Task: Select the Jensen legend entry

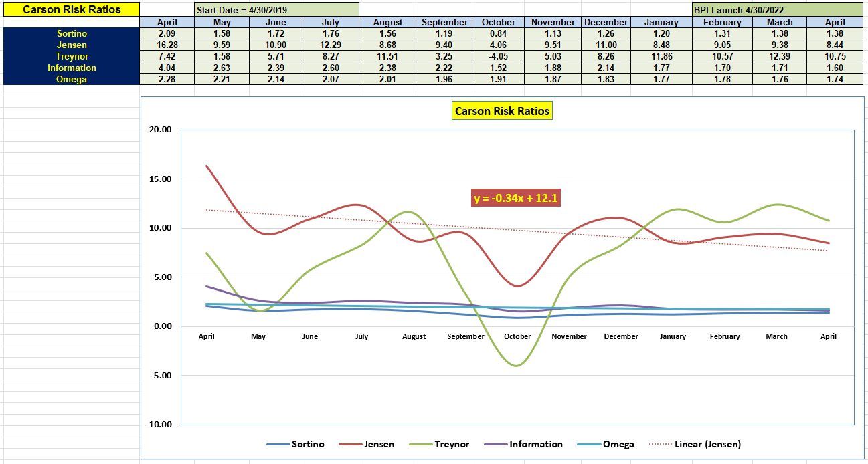Action: click(365, 444)
